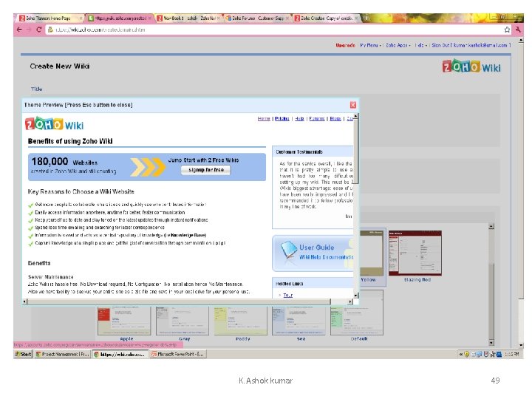Switch to Zoho Planner Home Page tab
This screenshot has height=399, width=532.
[50, 18]
